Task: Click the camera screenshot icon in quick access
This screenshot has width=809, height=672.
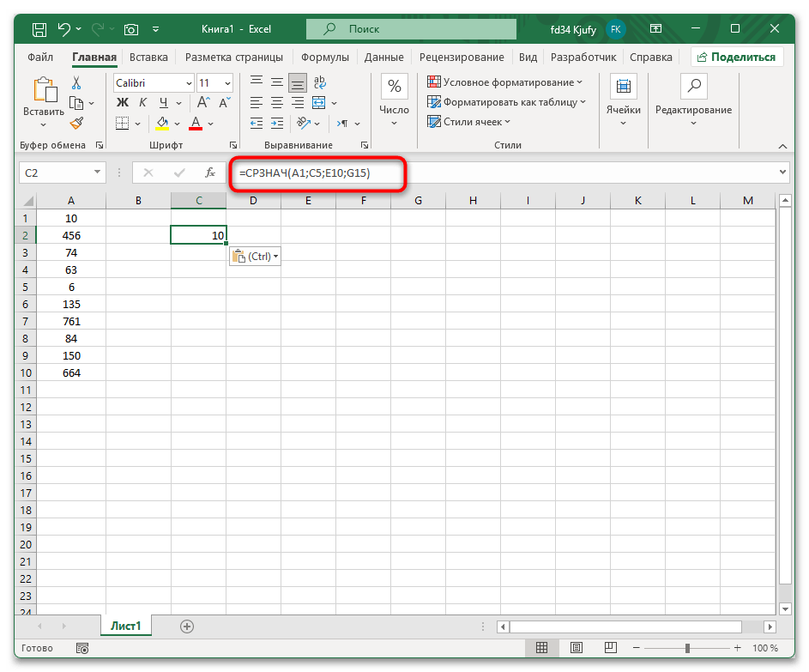Action: (131, 29)
